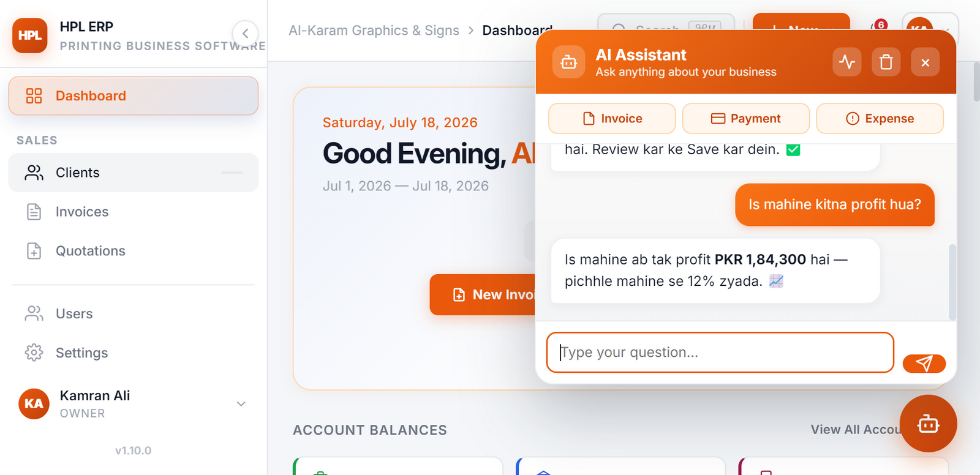Send message with the paper plane icon

pos(924,363)
